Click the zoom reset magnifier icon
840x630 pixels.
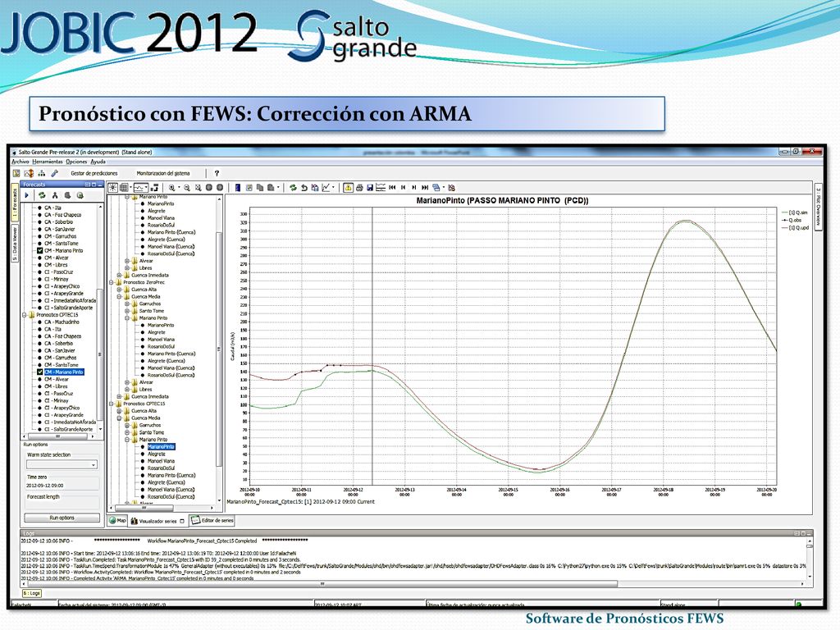tap(198, 188)
